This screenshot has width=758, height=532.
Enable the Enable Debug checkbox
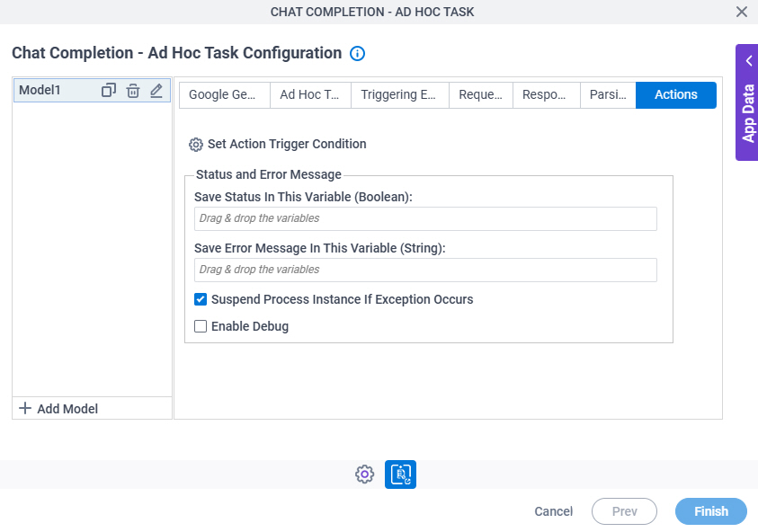pyautogui.click(x=201, y=326)
